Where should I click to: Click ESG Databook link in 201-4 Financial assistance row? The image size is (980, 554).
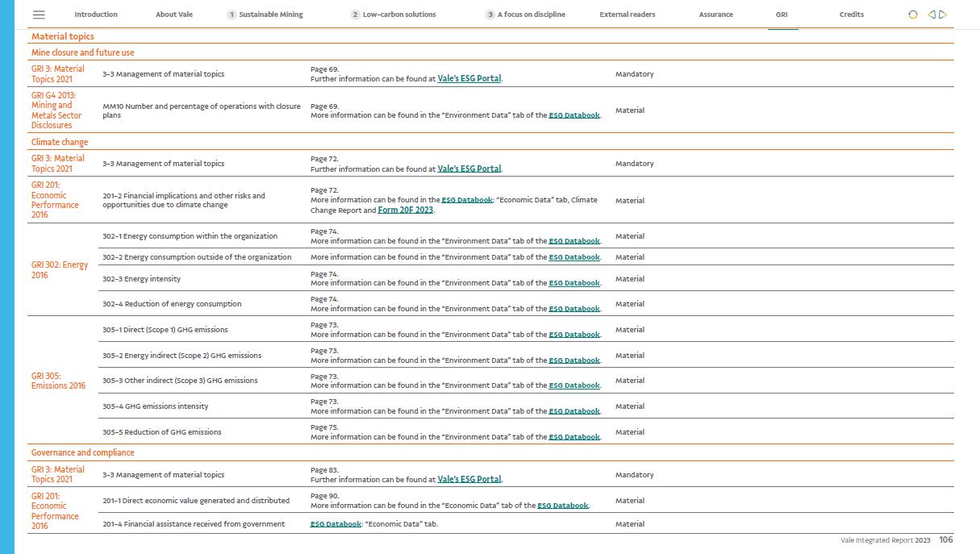(336, 524)
